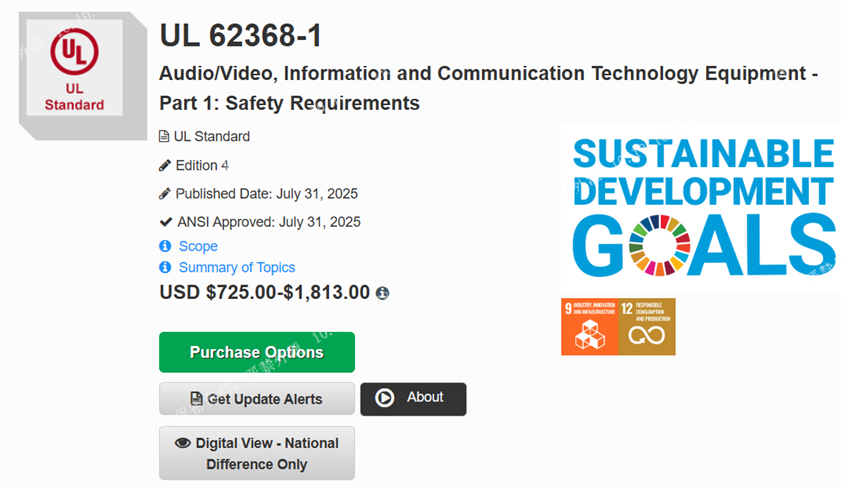Open Digital View - National Difference Only
Screen dimensions: 841x488
[x=257, y=453]
